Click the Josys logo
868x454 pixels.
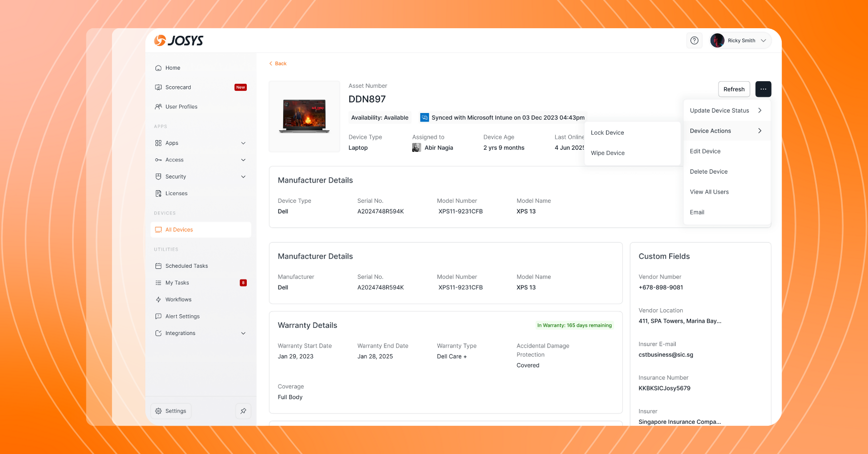point(179,40)
